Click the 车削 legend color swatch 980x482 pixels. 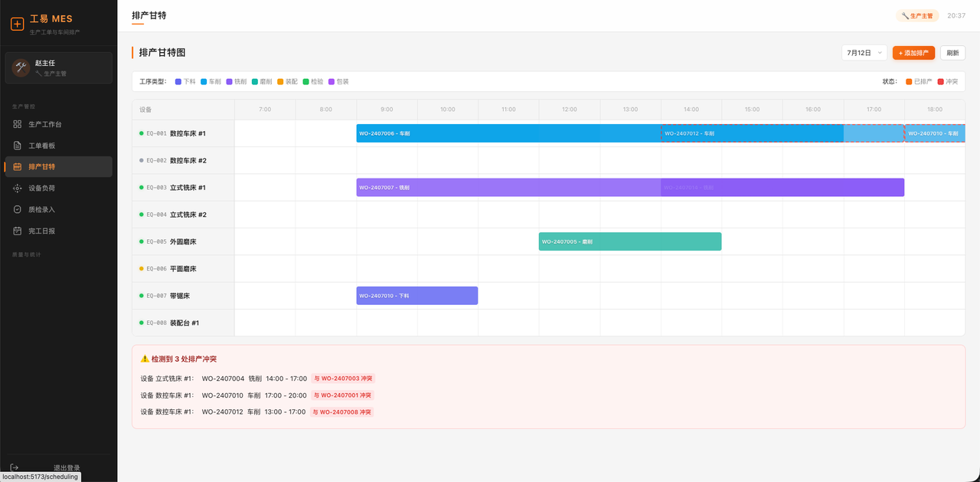[204, 81]
